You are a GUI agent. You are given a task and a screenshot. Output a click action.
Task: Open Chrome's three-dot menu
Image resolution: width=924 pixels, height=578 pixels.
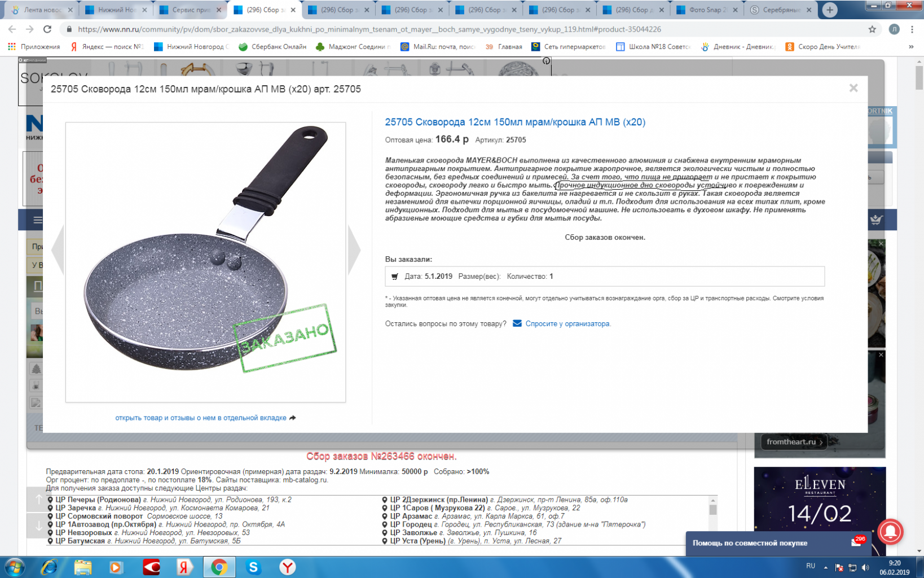[x=912, y=29]
